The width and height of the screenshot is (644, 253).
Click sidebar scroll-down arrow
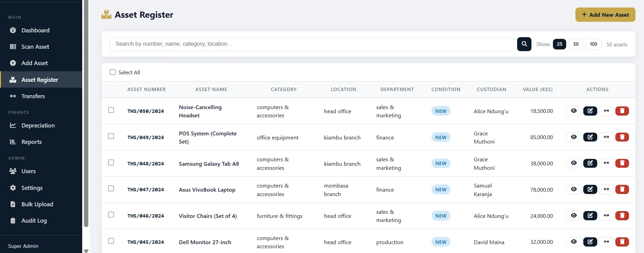(x=86, y=251)
